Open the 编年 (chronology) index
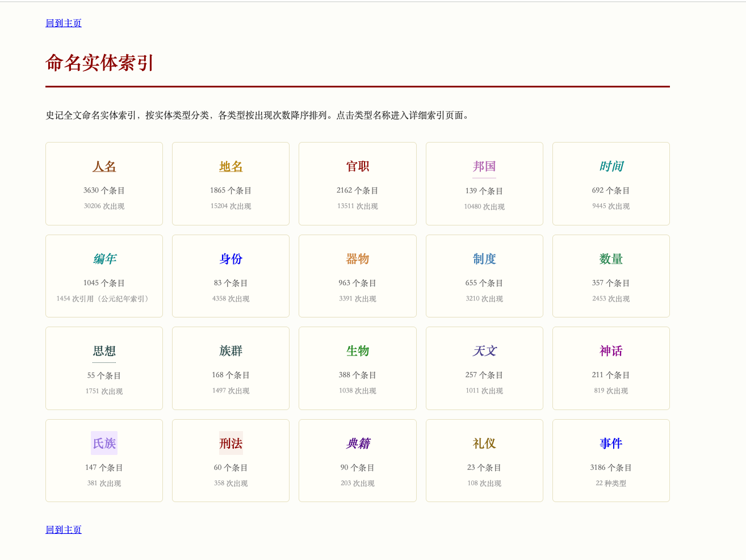 (104, 259)
